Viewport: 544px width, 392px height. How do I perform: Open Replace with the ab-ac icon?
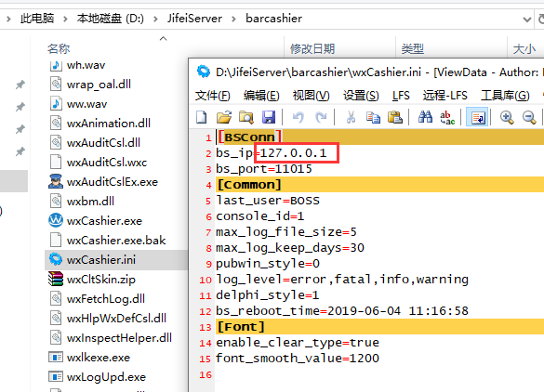pos(447,117)
